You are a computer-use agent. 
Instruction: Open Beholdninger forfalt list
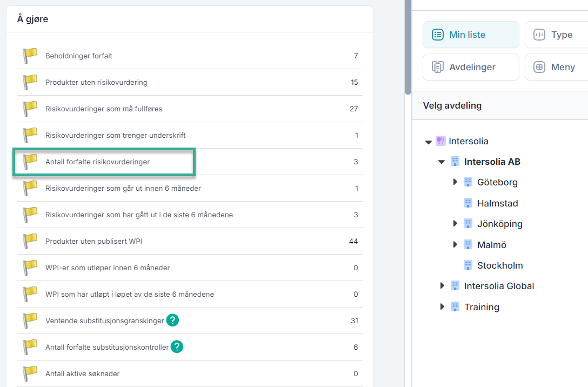[x=79, y=56]
